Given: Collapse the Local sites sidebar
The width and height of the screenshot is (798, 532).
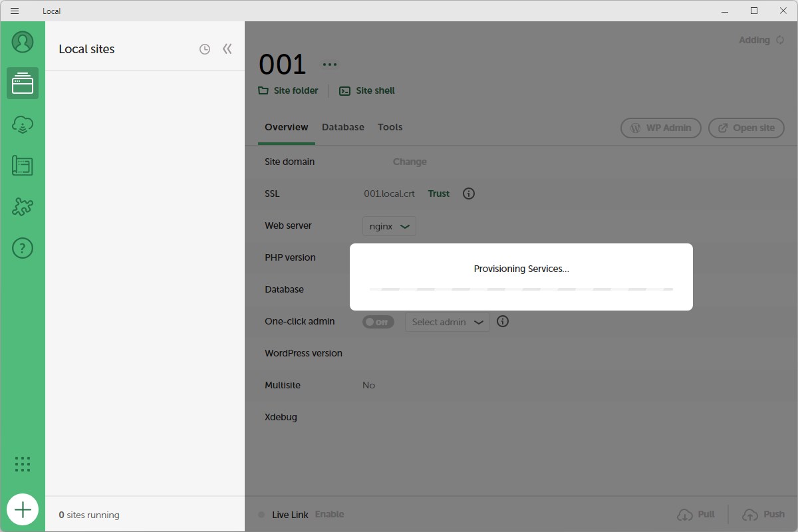Looking at the screenshot, I should click(227, 49).
